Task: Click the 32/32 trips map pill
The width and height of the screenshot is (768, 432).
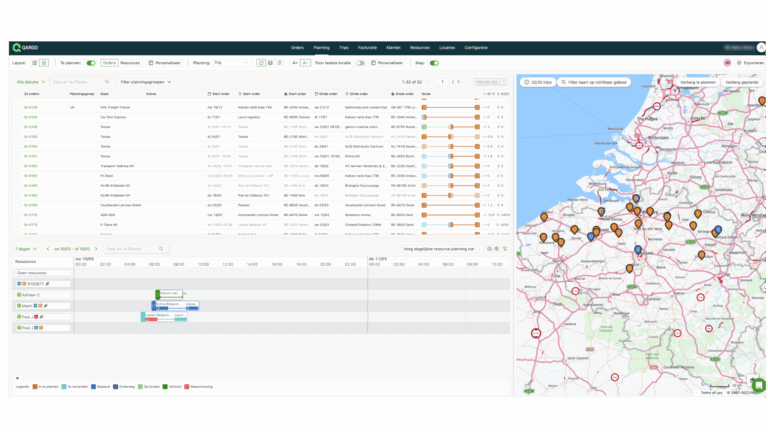Action: coord(538,82)
